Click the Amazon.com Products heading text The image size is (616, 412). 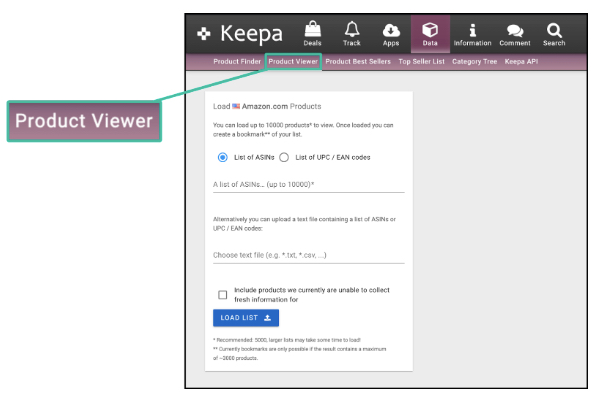tap(281, 106)
